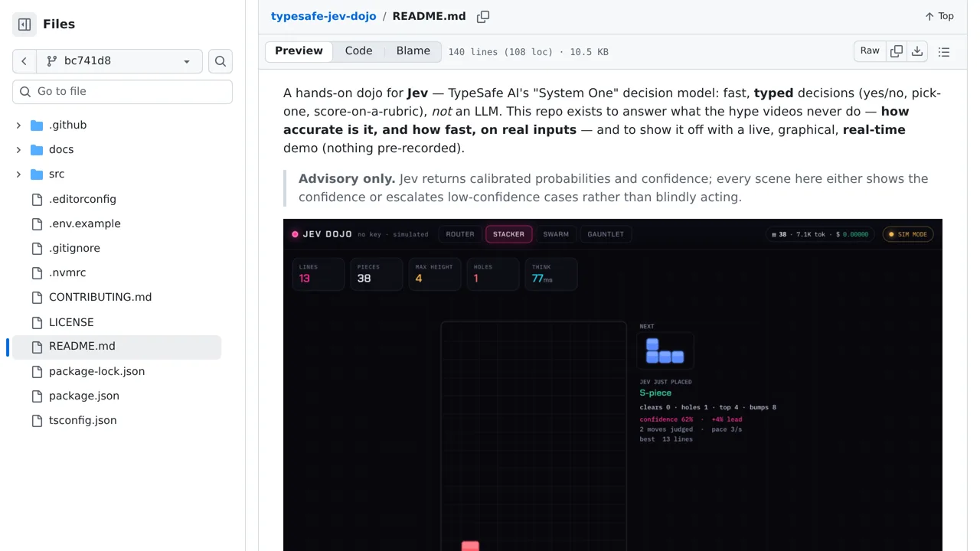
Task: Collapse the Files side panel icon
Action: tap(24, 24)
